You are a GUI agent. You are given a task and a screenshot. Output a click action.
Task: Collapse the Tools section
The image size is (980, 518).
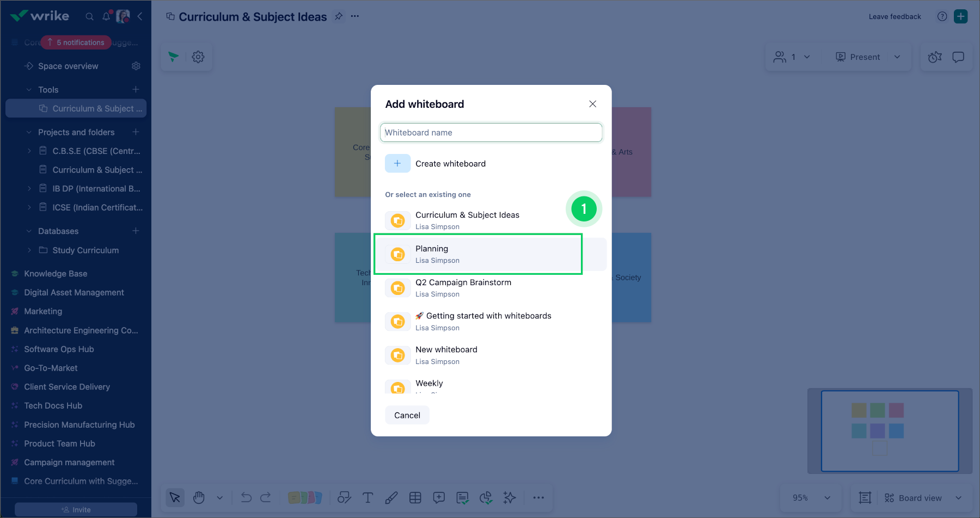29,89
